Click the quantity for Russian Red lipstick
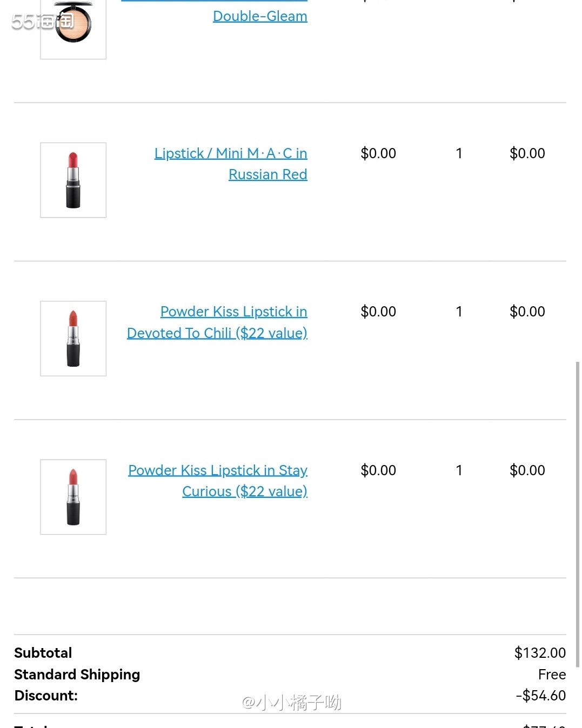Screen dimensions: 582x728 click(459, 153)
